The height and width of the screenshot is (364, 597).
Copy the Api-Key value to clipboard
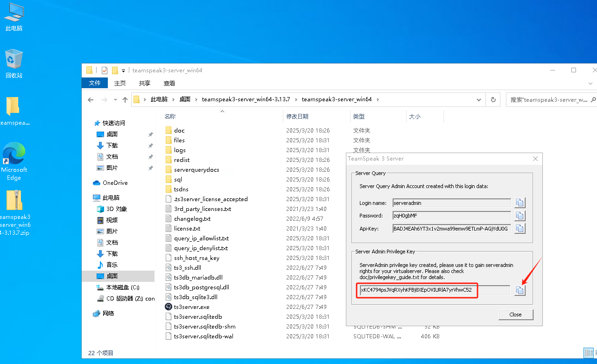[x=520, y=228]
